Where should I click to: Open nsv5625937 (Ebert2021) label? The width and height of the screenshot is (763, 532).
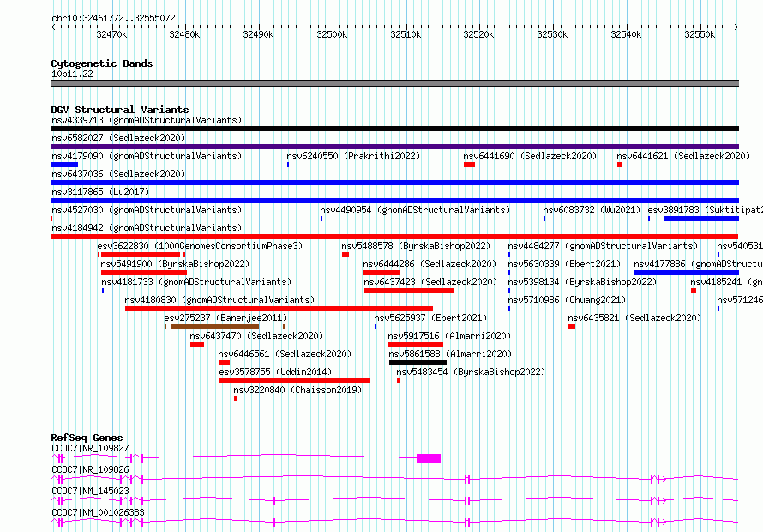point(430,318)
